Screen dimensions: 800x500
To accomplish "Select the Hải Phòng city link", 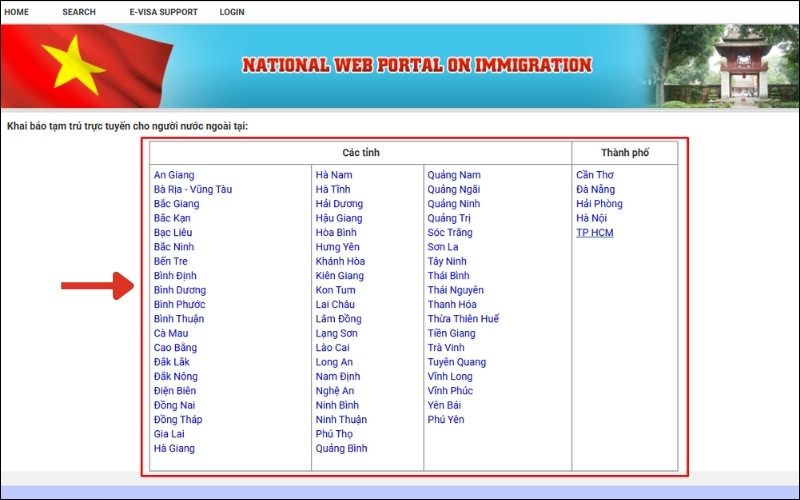I will (x=599, y=204).
